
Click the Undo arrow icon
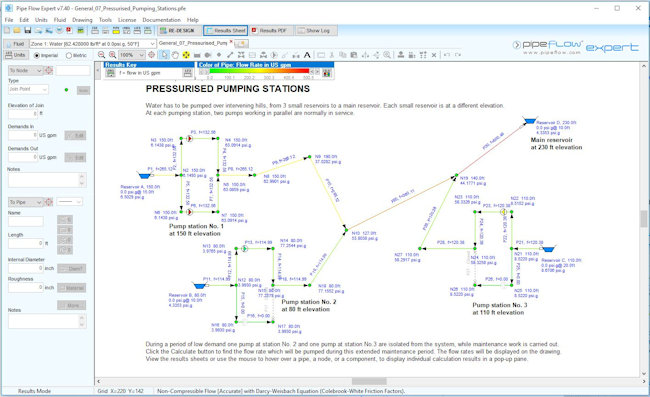coord(447,55)
